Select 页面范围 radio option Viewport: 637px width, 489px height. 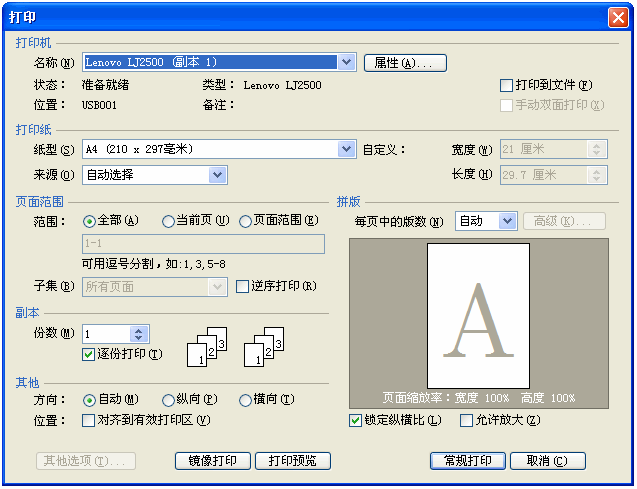245,221
